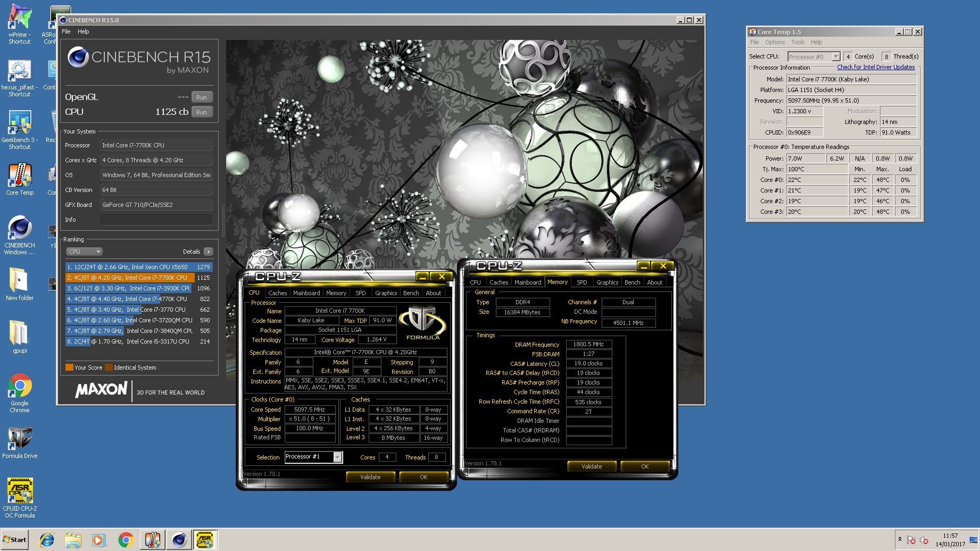Click the Core Speed value 5097.5 MHz

coord(310,410)
